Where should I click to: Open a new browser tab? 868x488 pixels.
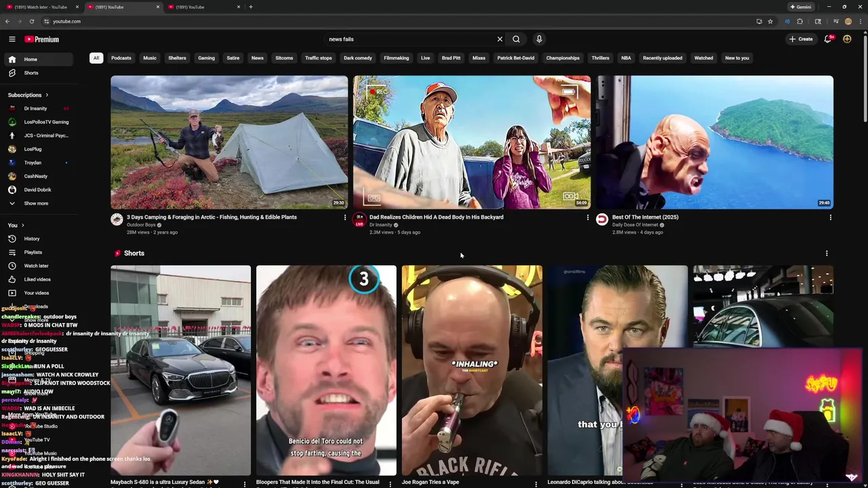pos(251,7)
